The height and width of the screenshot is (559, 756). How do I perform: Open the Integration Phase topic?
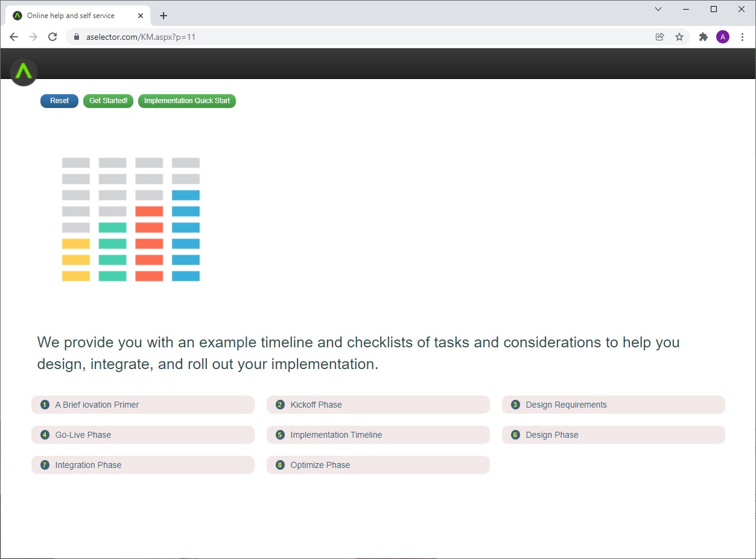[143, 465]
